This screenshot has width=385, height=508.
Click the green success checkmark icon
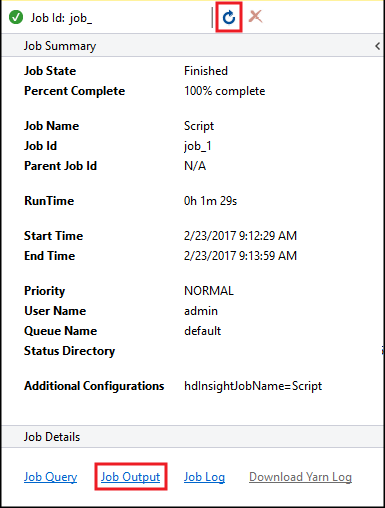pos(16,17)
